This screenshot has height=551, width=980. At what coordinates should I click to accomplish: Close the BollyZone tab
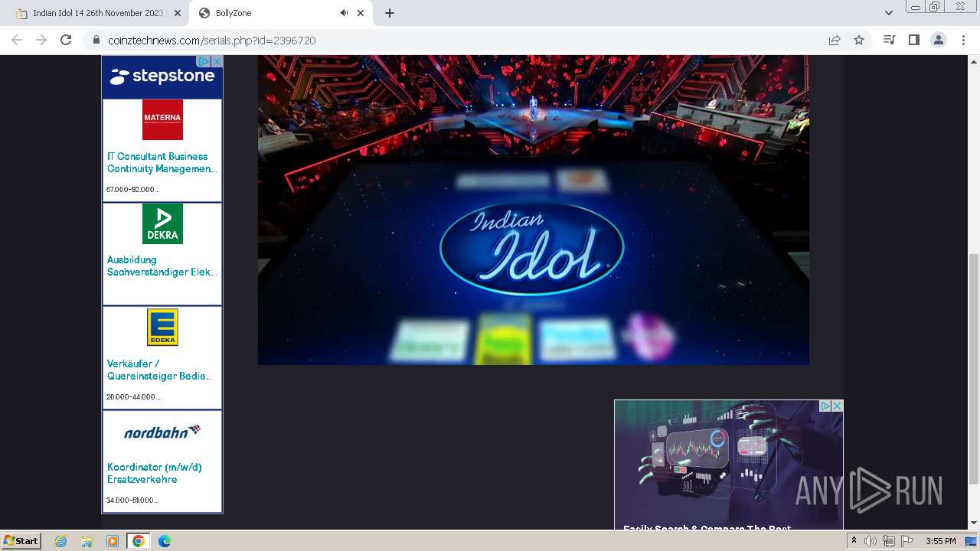361,13
